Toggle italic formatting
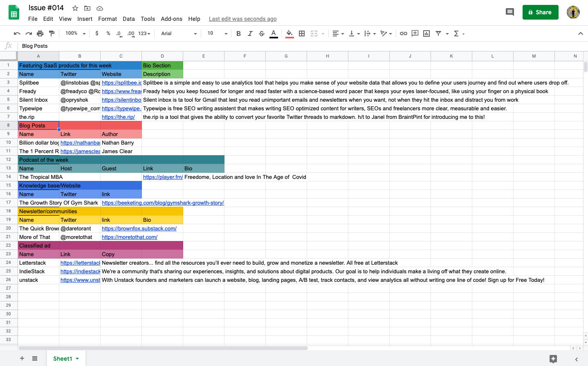 tap(250, 33)
